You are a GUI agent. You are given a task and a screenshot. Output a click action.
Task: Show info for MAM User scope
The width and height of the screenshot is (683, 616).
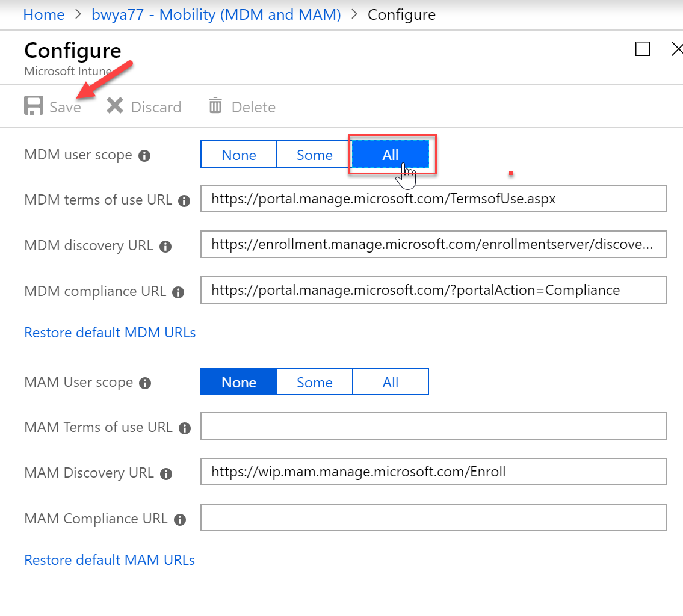tap(145, 383)
